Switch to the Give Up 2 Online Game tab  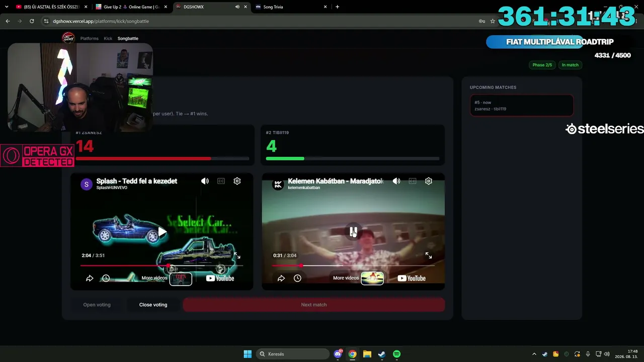pos(131,7)
